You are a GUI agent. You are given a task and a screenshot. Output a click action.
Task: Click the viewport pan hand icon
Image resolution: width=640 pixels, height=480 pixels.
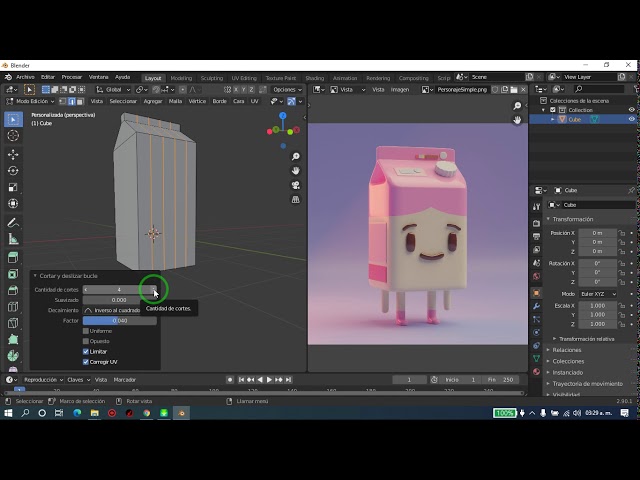[x=296, y=171]
